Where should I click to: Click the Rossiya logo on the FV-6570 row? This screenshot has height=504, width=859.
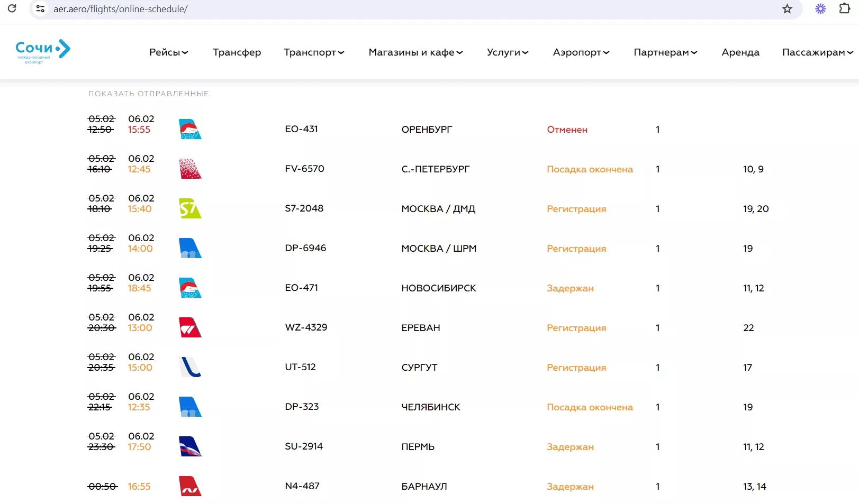pos(190,169)
